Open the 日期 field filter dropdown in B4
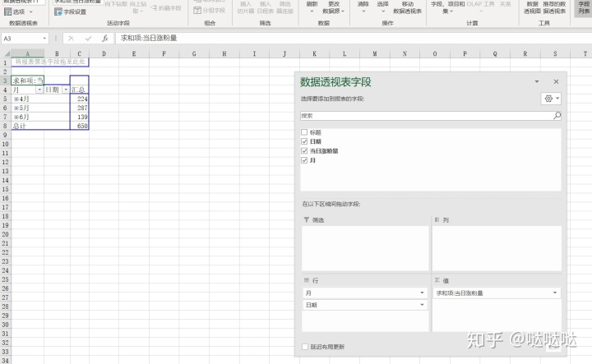This screenshot has height=364, width=592. click(x=66, y=90)
